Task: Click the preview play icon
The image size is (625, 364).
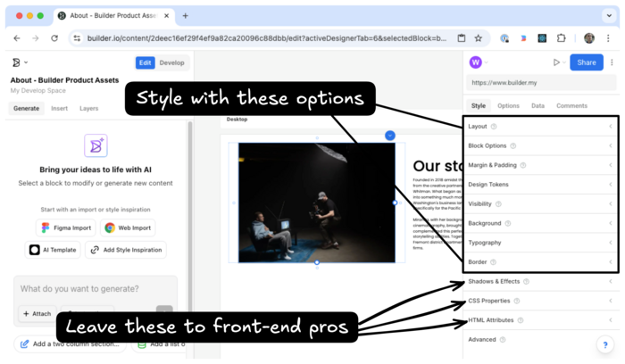Action: (x=556, y=62)
